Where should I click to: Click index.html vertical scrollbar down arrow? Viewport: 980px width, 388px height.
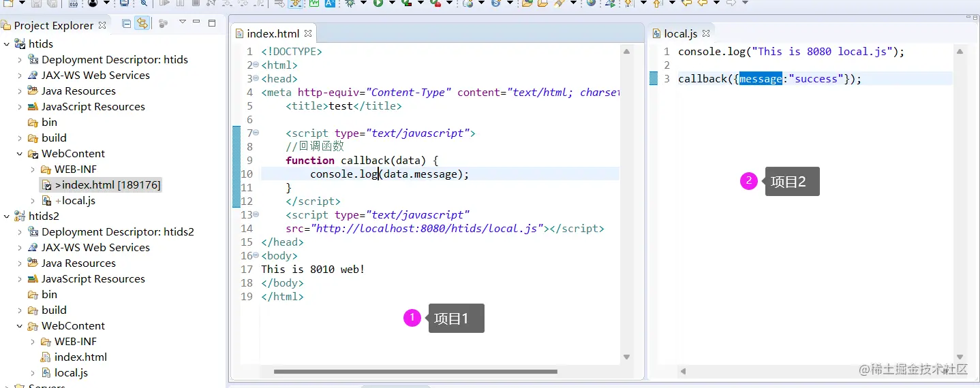(x=626, y=357)
